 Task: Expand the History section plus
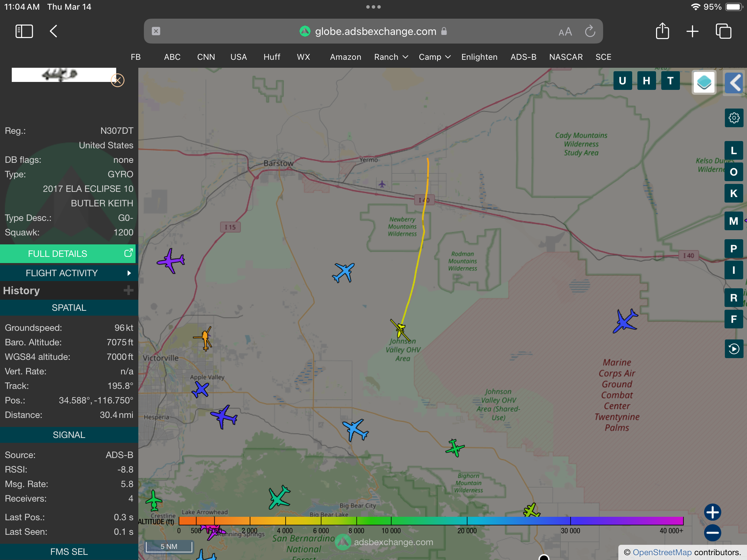pyautogui.click(x=128, y=290)
